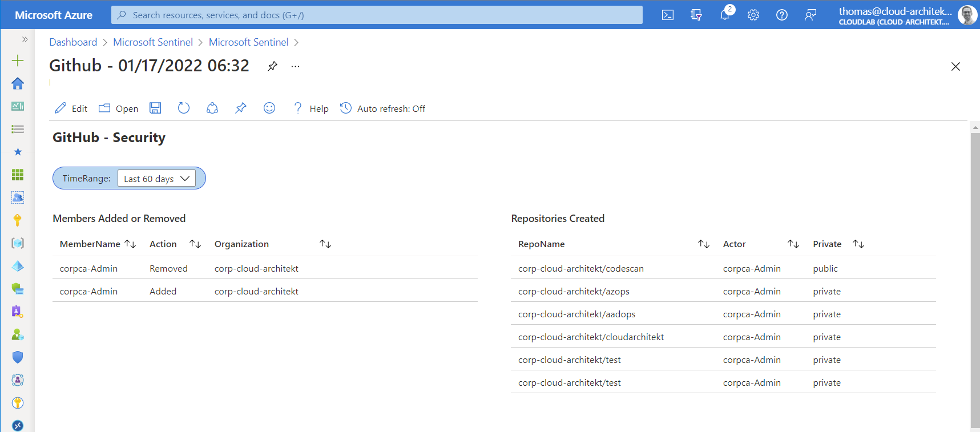Pin workbook using pin icon beside title
The width and height of the screenshot is (980, 432).
pos(272,66)
